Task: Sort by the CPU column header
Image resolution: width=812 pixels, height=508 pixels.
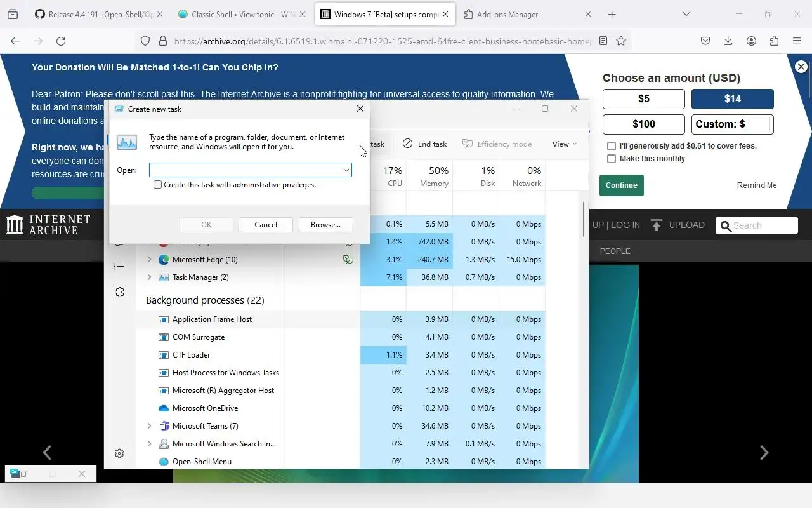Action: 383,177
